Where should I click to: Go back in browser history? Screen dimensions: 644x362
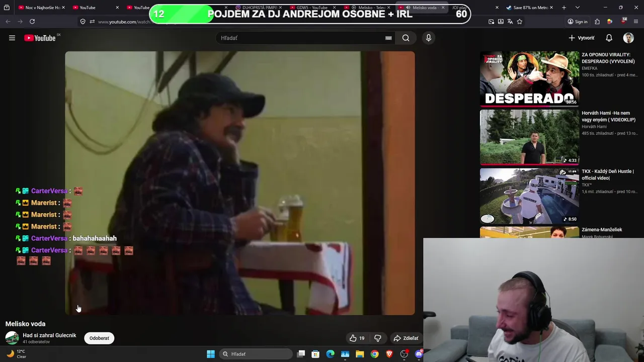(x=8, y=22)
